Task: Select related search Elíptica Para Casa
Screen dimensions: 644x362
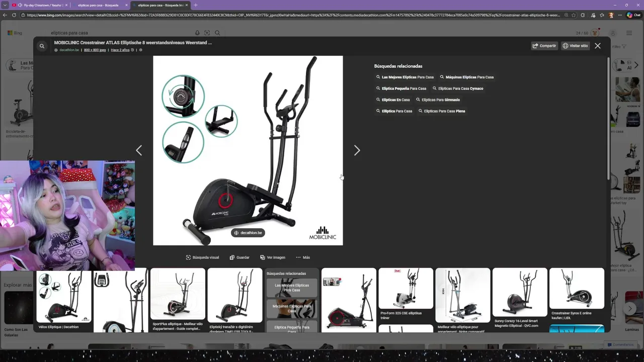Action: coord(394,111)
